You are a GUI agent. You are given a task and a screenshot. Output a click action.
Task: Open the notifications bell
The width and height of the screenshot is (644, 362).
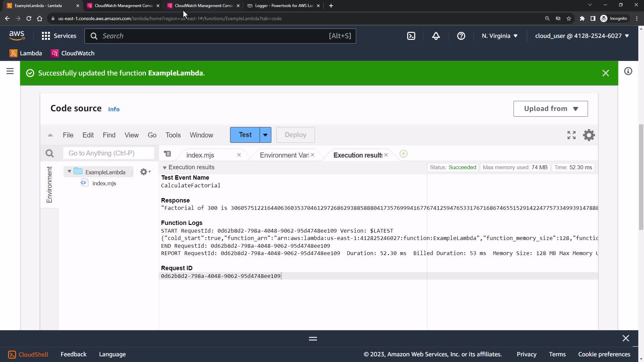[436, 36]
